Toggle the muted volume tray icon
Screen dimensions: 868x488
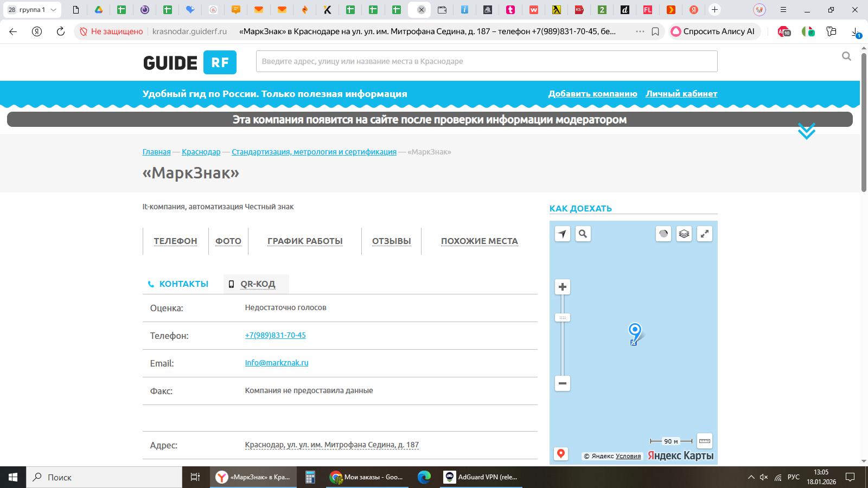[x=764, y=477]
